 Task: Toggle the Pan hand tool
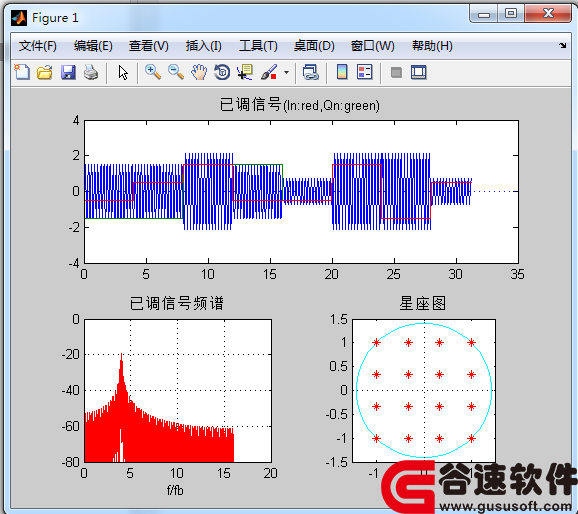(x=199, y=72)
